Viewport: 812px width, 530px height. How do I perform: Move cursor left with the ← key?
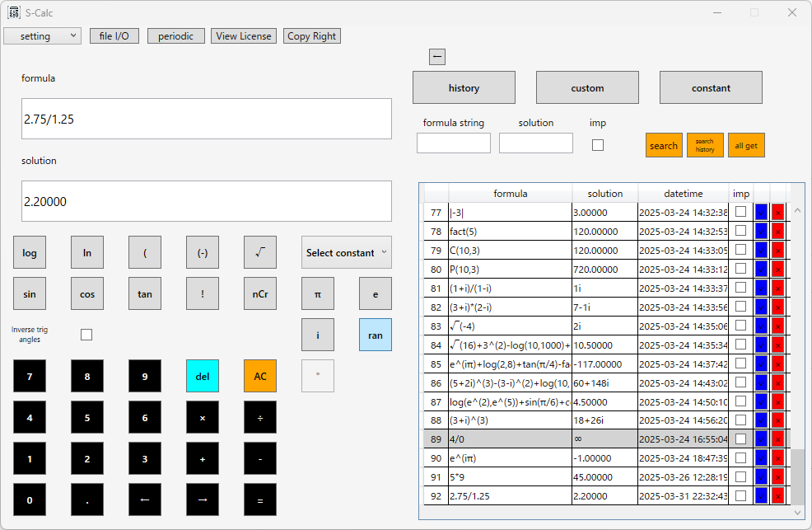[x=144, y=500]
